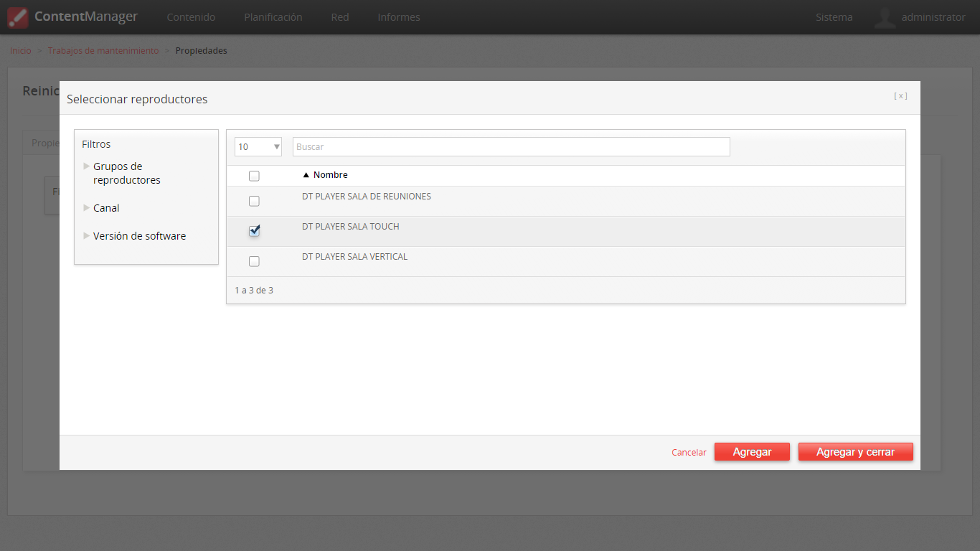
Task: Open the Planificación menu
Action: pos(273,17)
